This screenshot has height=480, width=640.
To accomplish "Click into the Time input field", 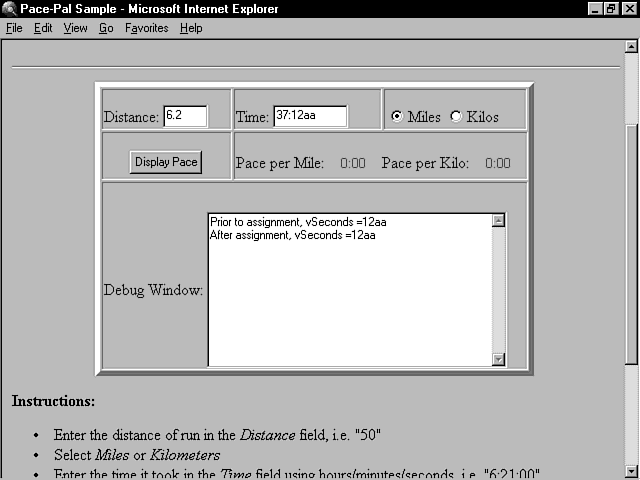I will (309, 116).
